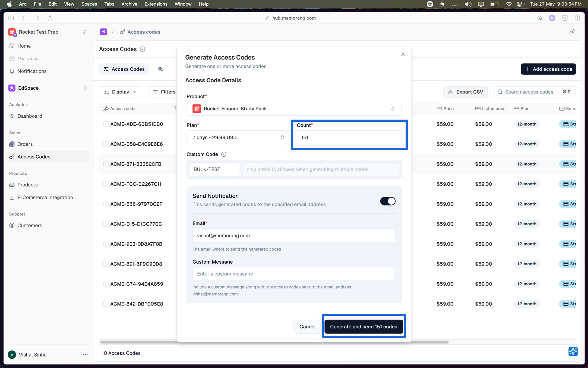This screenshot has width=588, height=368.
Task: Expand the Plan dropdown showing 7 days
Action: click(x=238, y=138)
